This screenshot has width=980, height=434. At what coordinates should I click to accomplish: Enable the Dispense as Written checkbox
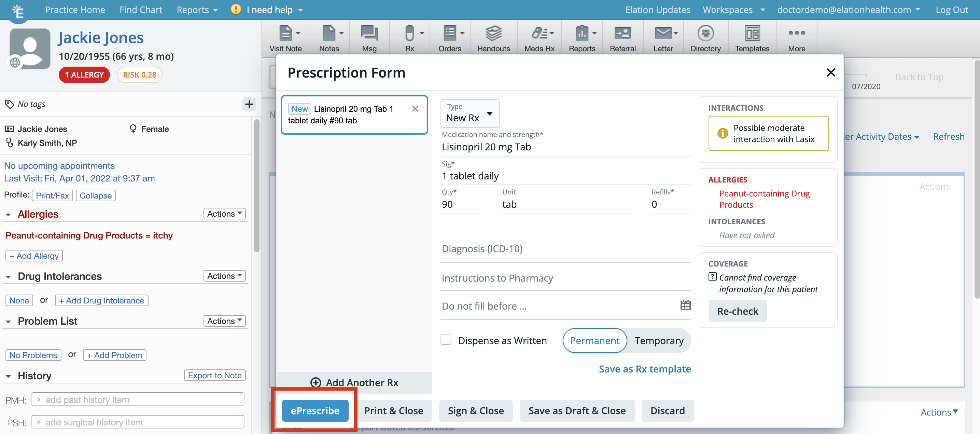click(446, 340)
